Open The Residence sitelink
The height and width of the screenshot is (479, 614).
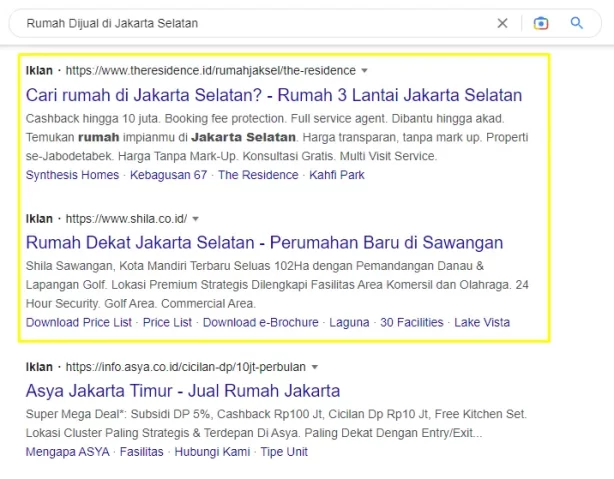(258, 175)
